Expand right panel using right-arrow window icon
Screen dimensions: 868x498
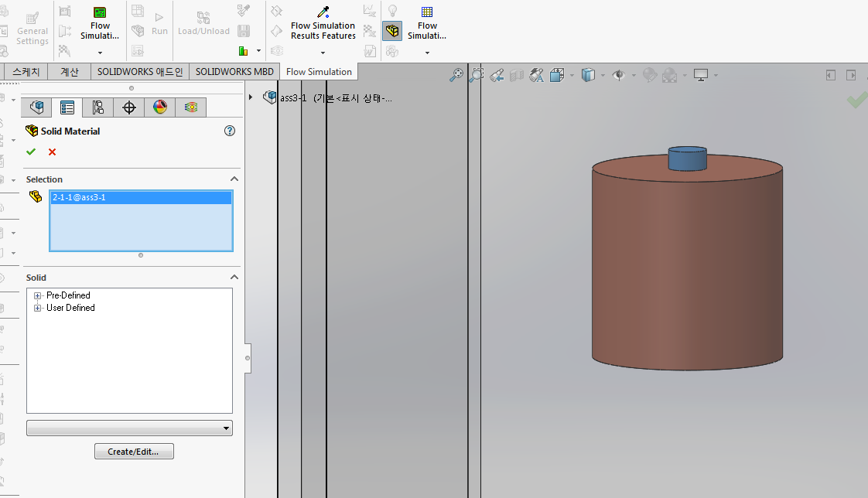tap(851, 75)
